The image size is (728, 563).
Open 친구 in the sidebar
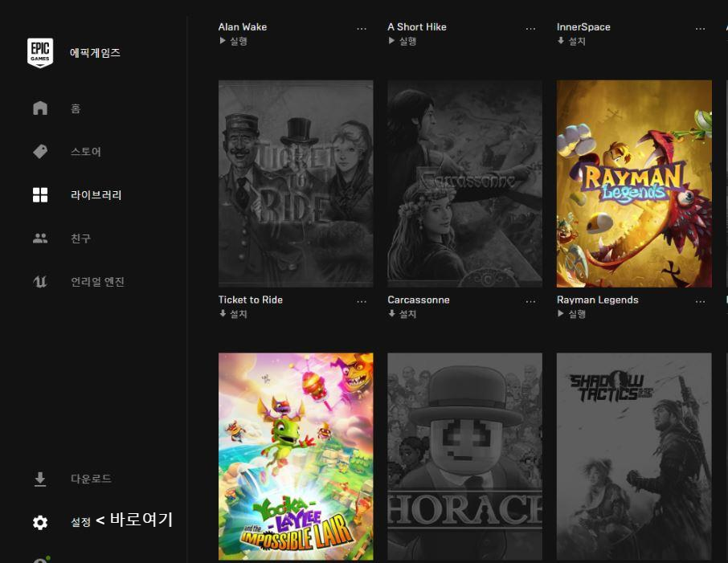81,239
